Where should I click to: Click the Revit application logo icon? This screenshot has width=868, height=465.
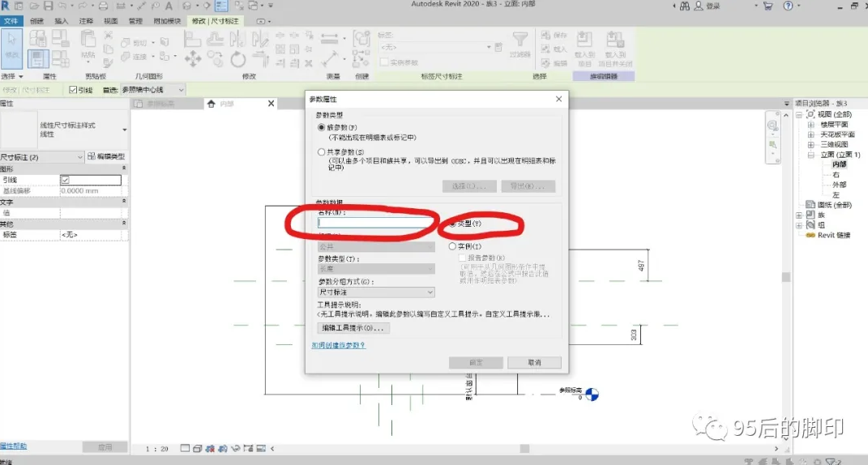pos(6,6)
